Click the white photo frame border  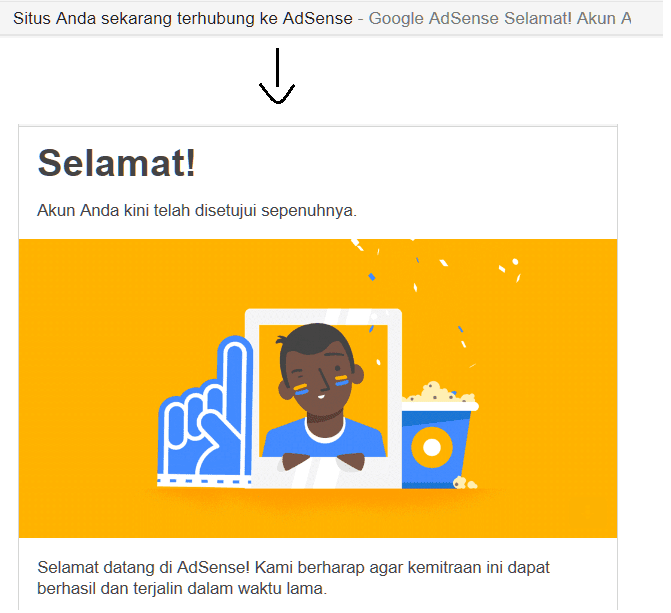pos(323,317)
